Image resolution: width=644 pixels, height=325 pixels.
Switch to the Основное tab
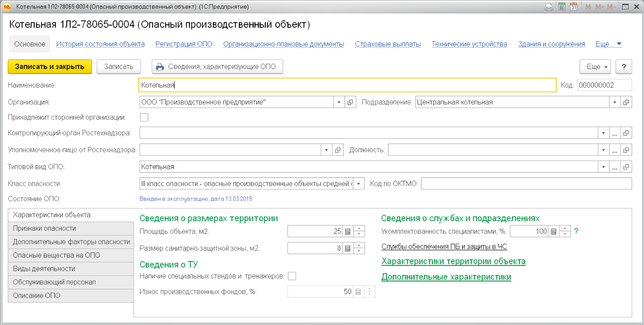point(30,44)
